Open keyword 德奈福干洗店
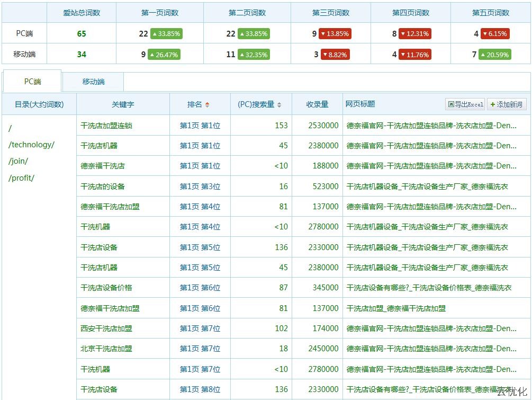 click(103, 166)
